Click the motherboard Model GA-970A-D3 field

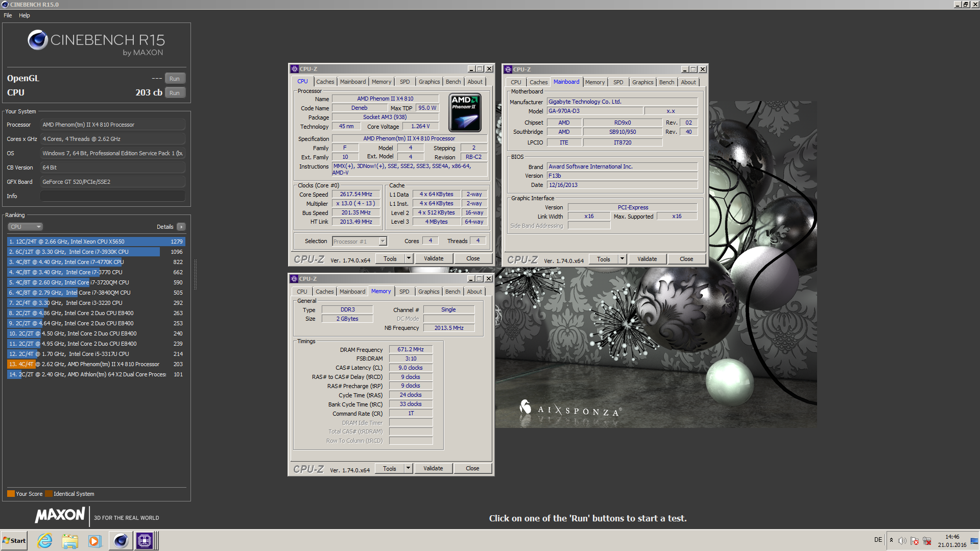click(595, 111)
